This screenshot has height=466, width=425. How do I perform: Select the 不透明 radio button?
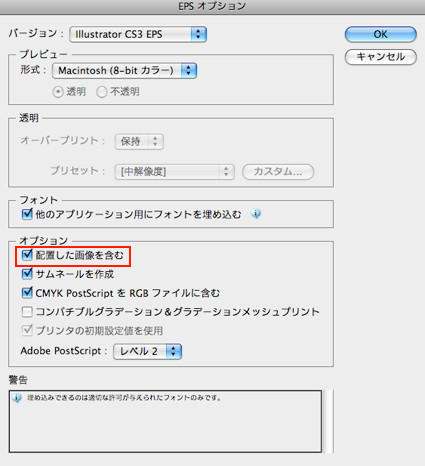point(101,92)
